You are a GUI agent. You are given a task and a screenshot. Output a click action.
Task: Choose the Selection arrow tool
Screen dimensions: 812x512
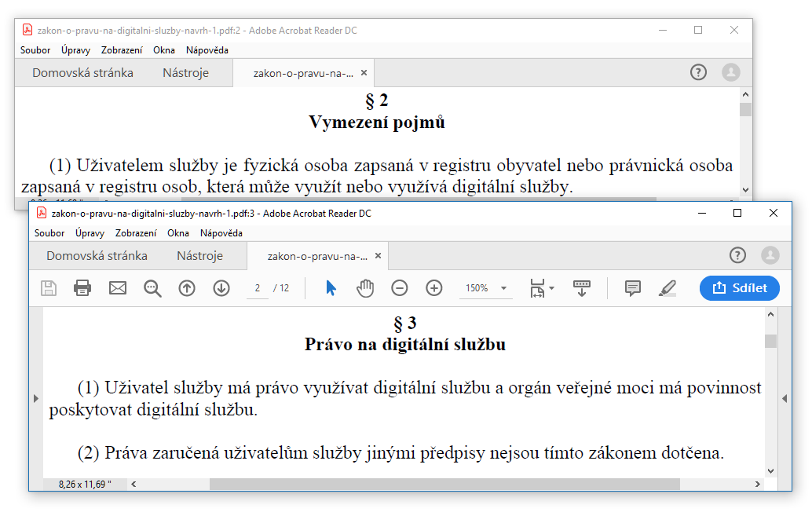coord(331,288)
